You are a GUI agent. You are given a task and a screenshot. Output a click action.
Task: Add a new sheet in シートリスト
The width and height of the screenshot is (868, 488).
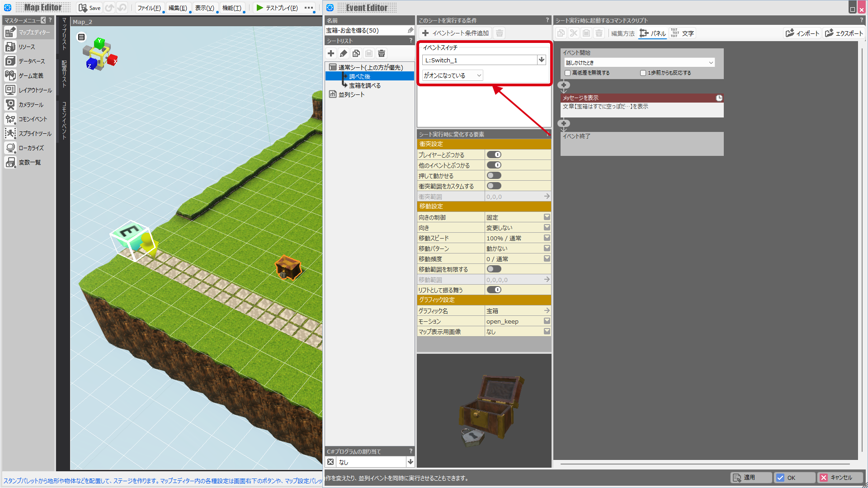(331, 53)
